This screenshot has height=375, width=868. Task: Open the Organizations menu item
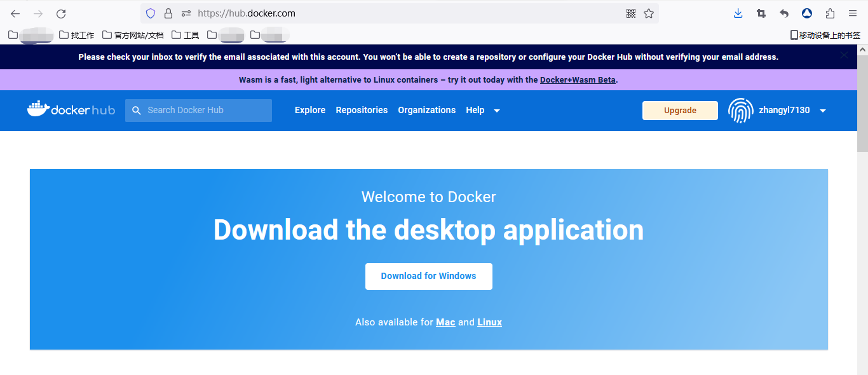427,110
